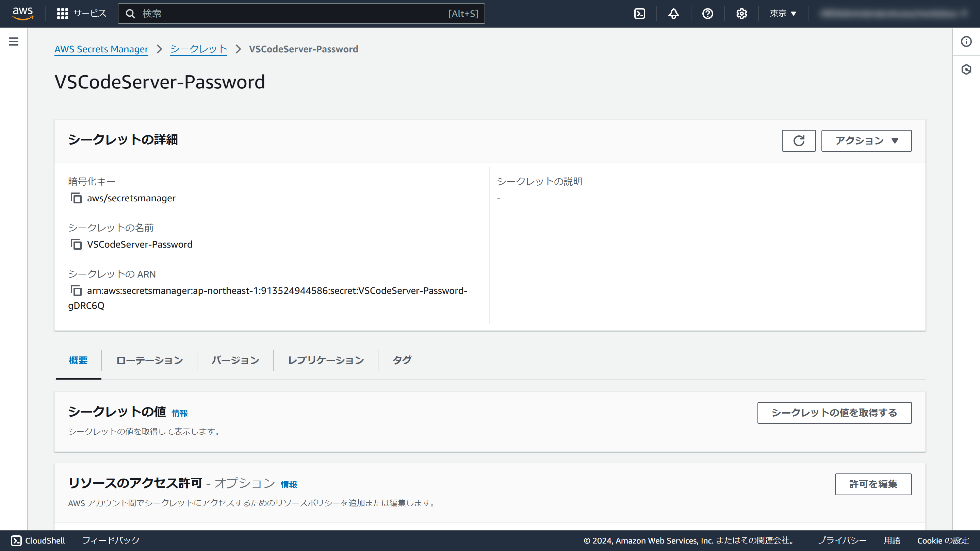Open the notifications bell
This screenshot has height=551, width=980.
673,14
